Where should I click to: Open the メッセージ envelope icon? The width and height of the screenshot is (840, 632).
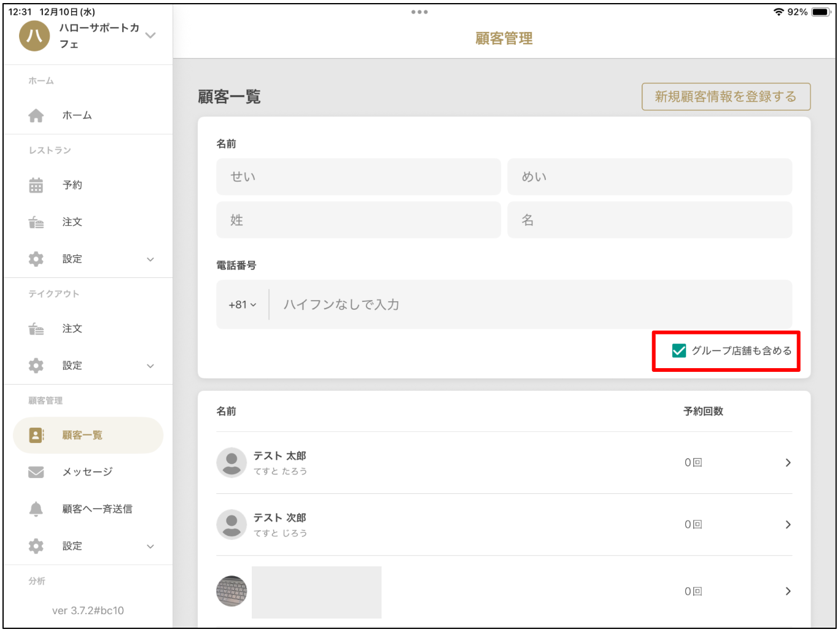click(36, 472)
